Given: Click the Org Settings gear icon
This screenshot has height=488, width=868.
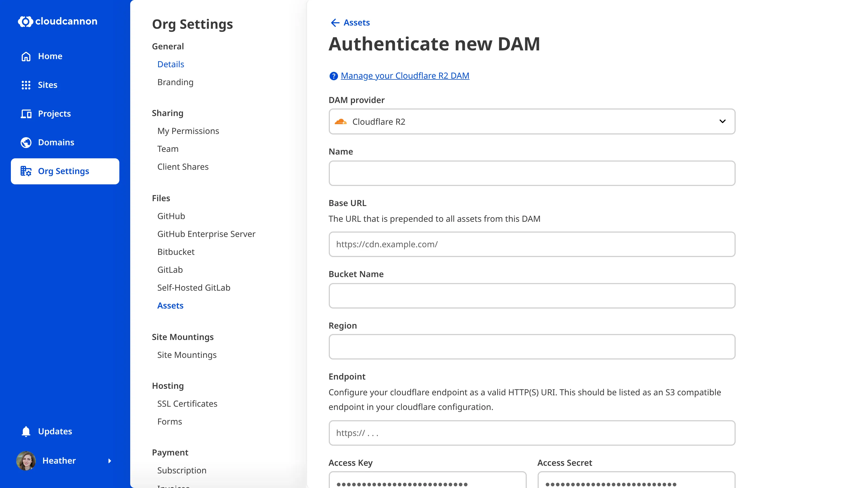Looking at the screenshot, I should [26, 171].
